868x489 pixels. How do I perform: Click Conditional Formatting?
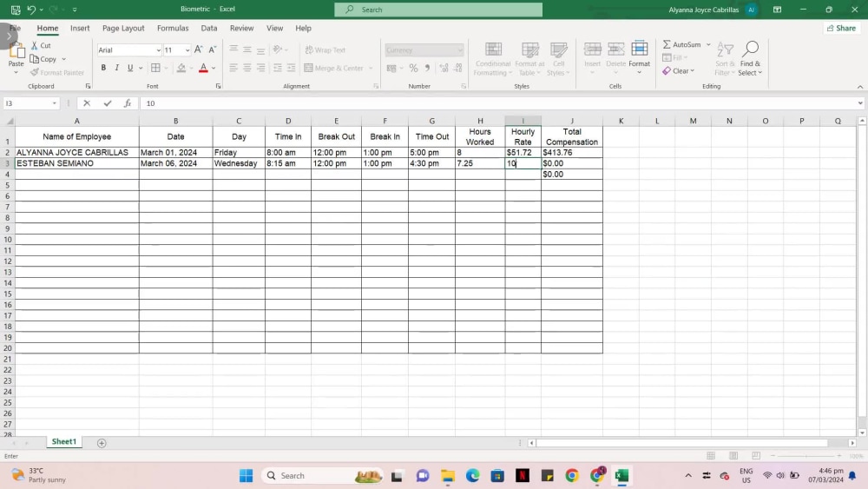tap(492, 59)
